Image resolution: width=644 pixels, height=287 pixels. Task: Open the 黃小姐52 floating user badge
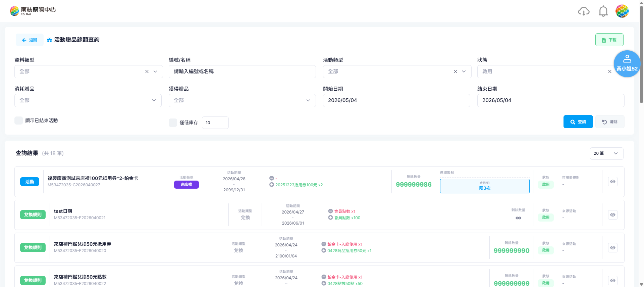(627, 64)
